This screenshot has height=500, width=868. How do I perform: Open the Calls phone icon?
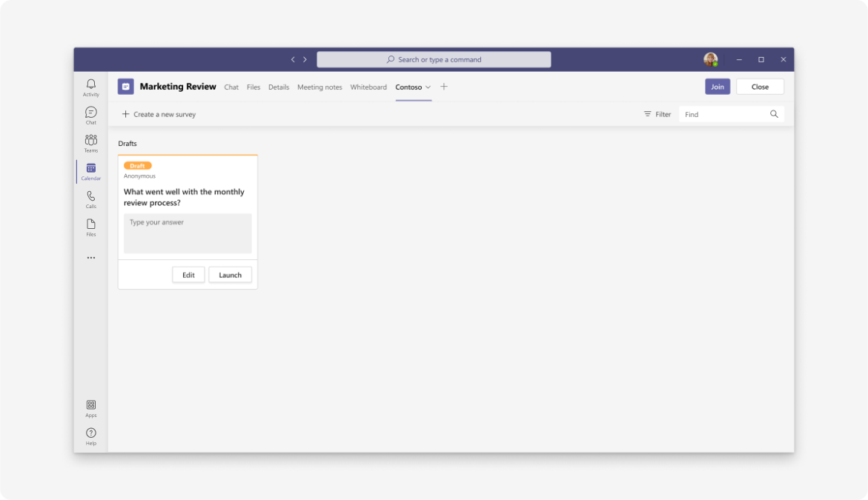(x=90, y=196)
